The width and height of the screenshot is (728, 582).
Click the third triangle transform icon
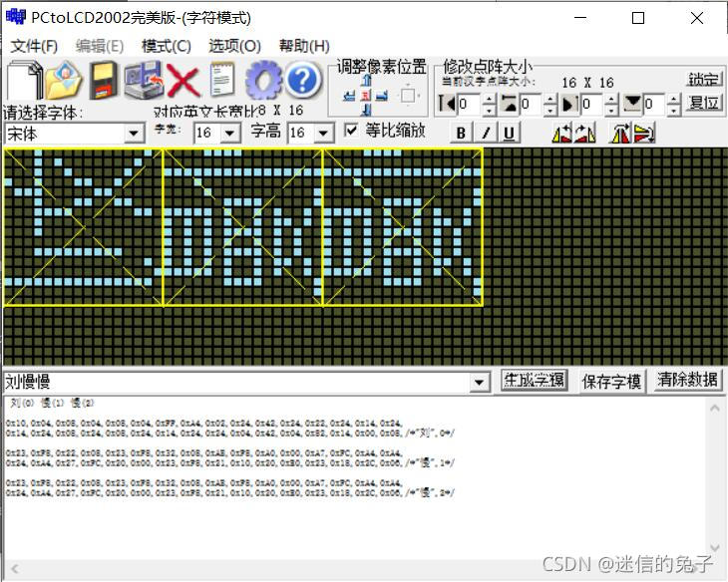tap(621, 134)
